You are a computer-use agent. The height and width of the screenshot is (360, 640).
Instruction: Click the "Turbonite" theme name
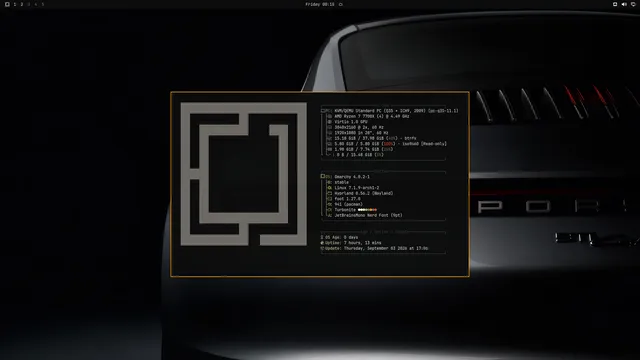(345, 210)
